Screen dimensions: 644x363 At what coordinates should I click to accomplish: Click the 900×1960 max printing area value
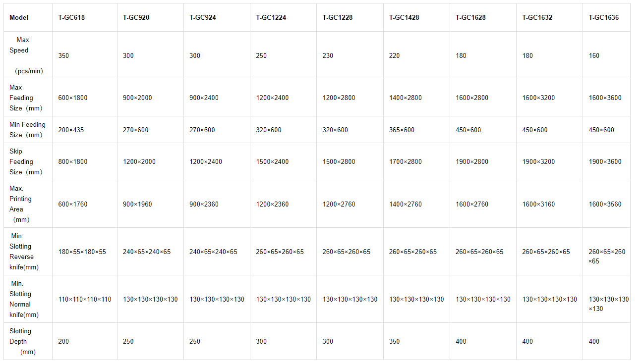click(137, 204)
